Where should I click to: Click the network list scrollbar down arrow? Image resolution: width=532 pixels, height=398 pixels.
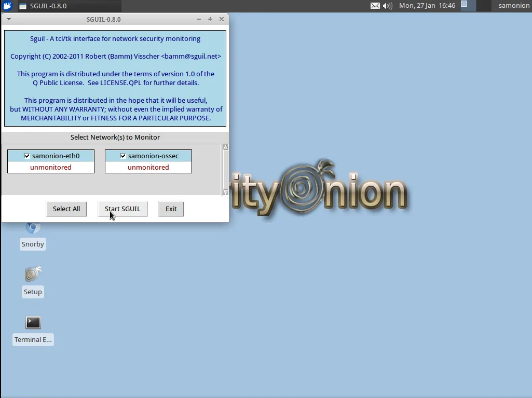(x=226, y=193)
